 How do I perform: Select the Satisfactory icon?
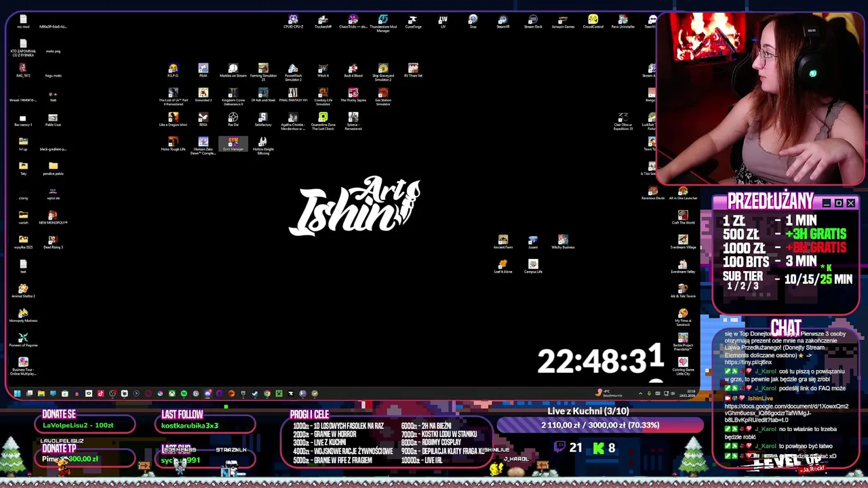(x=263, y=120)
